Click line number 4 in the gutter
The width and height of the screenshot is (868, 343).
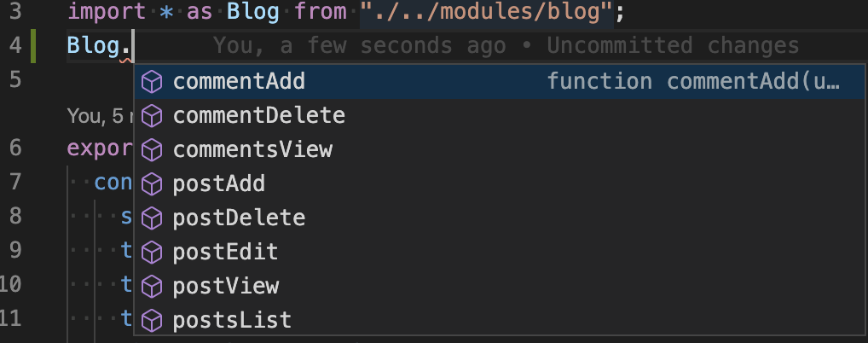tap(15, 45)
